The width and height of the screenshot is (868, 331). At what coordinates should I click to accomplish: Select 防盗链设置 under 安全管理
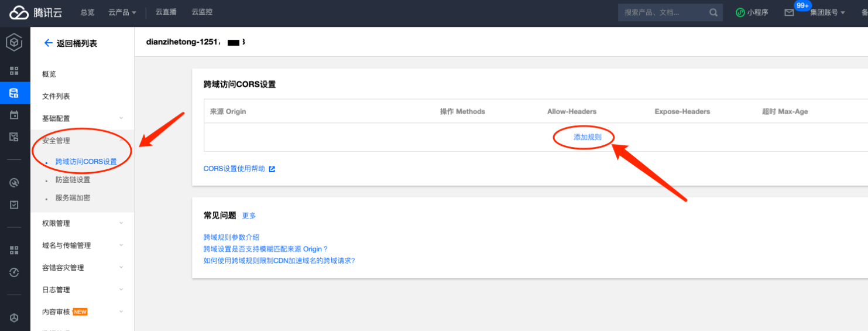73,180
